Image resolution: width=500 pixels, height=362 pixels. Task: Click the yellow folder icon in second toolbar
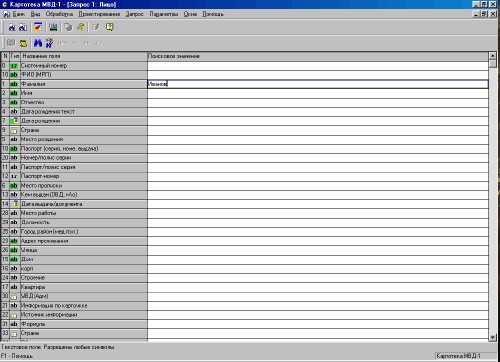[x=23, y=43]
